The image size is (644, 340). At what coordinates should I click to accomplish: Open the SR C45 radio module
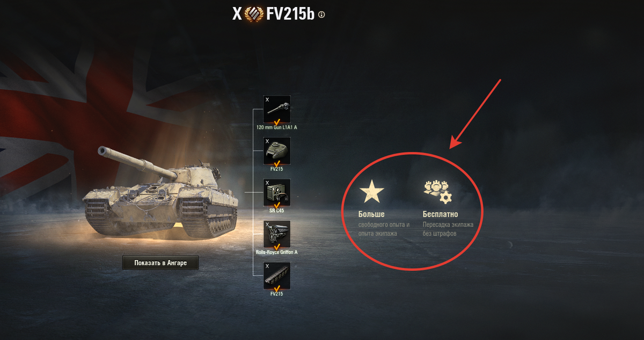[x=277, y=192]
